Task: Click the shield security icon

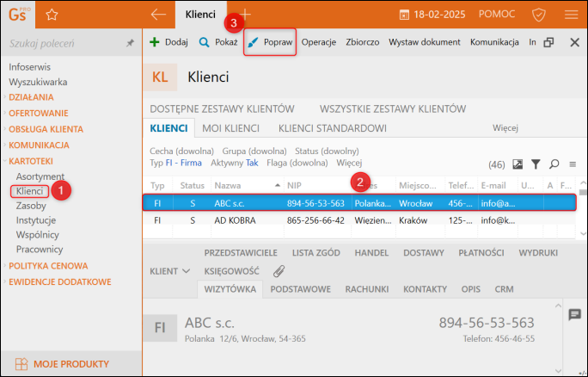Action: click(539, 15)
